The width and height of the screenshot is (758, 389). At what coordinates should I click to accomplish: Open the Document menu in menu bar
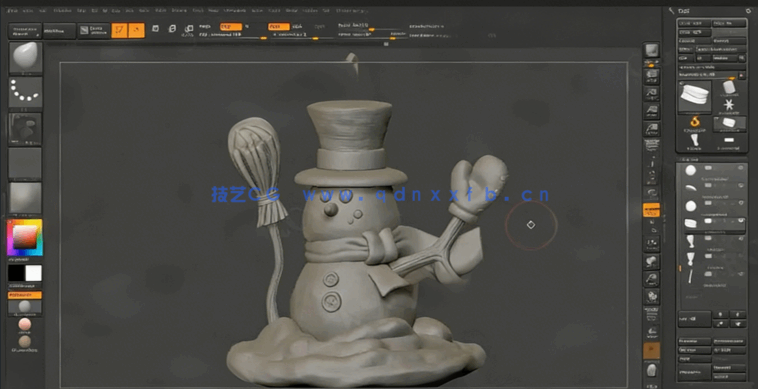(x=62, y=10)
